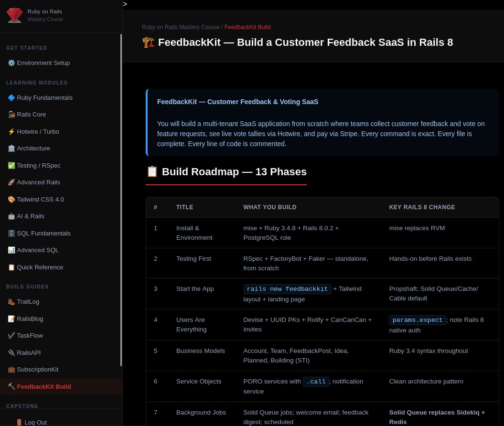Click the 'Install & Environment' table cell
504x426 pixels.
[x=202, y=233]
